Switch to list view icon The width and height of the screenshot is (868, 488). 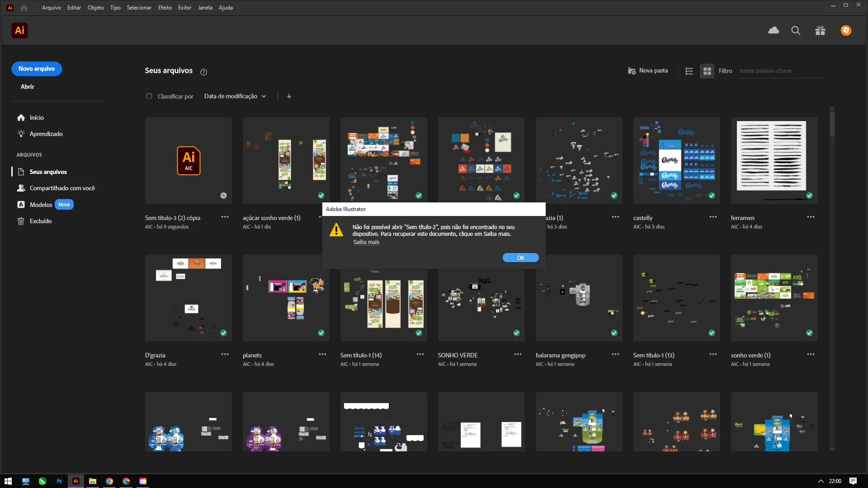tap(689, 71)
